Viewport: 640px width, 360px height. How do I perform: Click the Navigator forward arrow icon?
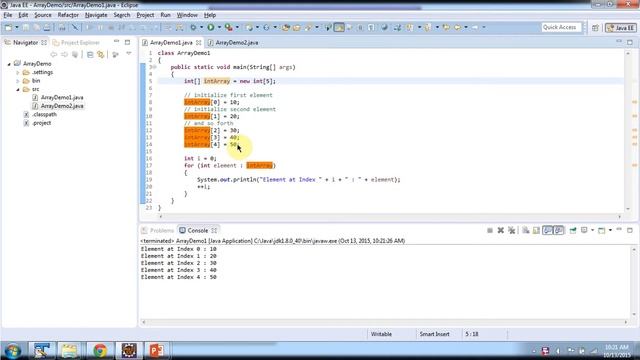click(64, 54)
